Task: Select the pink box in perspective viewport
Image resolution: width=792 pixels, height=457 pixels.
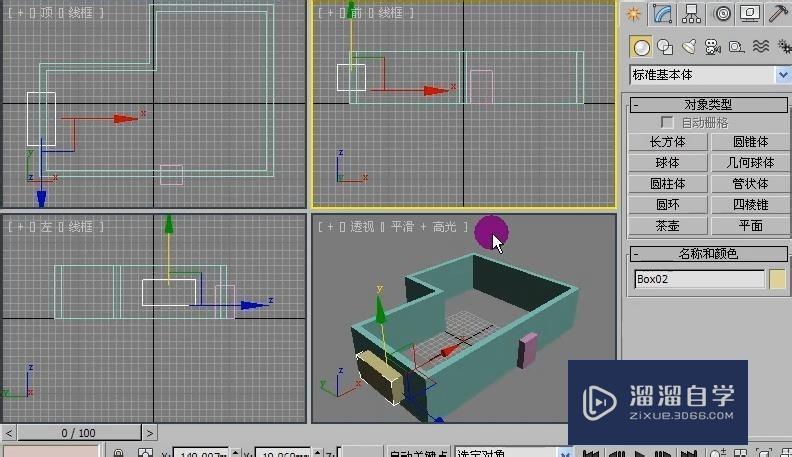Action: pos(527,350)
